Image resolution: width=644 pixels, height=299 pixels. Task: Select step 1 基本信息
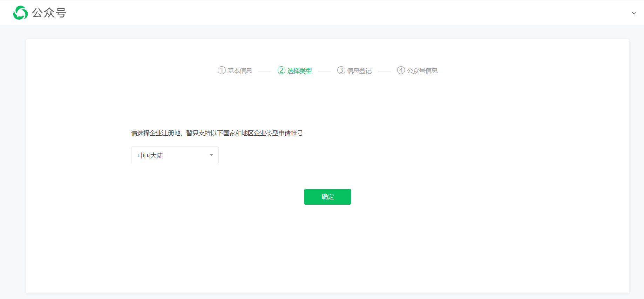[x=235, y=70]
